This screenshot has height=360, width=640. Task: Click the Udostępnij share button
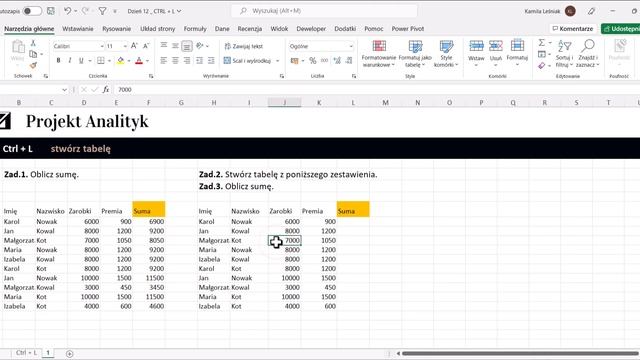(621, 29)
